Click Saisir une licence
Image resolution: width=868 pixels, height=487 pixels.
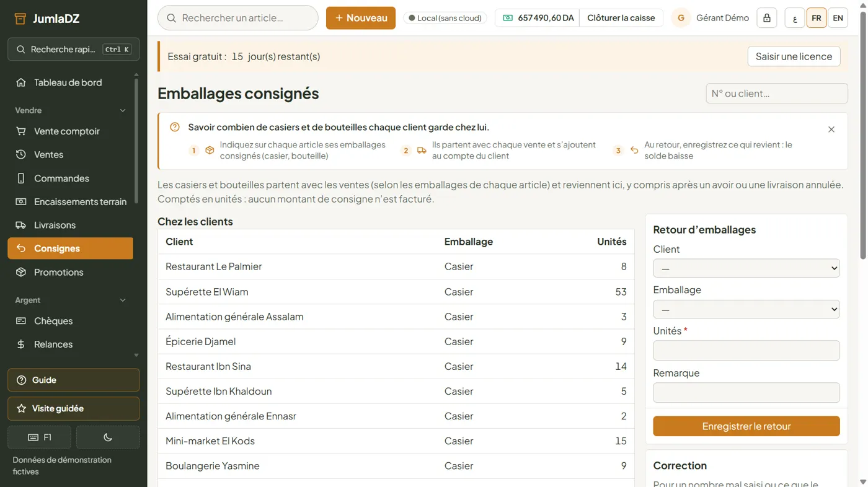[x=794, y=56]
